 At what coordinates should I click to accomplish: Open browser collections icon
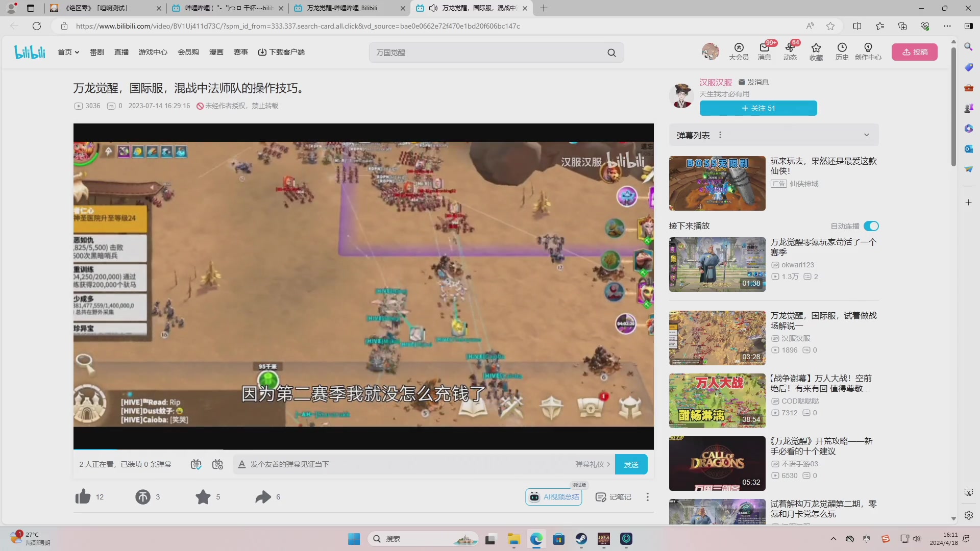[x=902, y=26]
